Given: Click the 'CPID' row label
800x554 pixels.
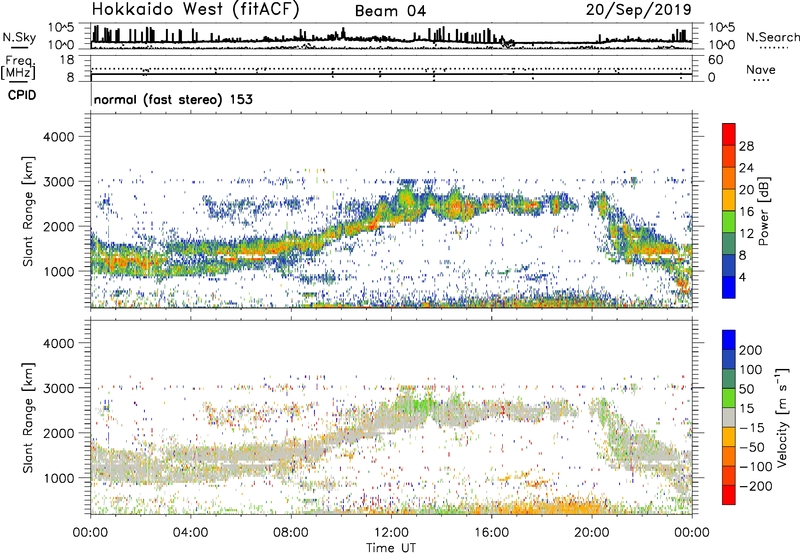Looking at the screenshot, I should click(x=22, y=95).
